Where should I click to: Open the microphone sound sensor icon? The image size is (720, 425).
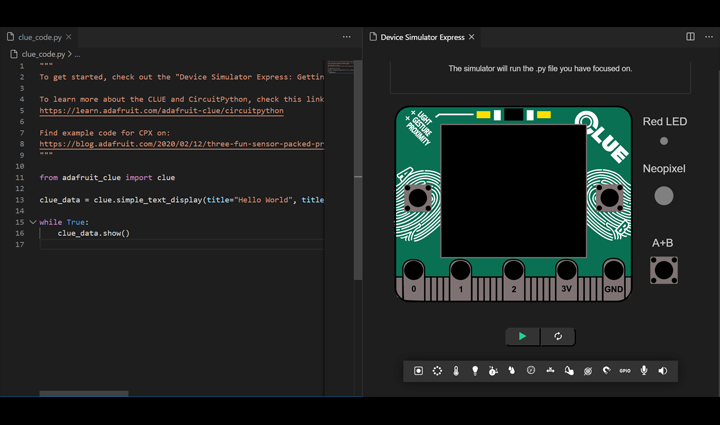(644, 371)
